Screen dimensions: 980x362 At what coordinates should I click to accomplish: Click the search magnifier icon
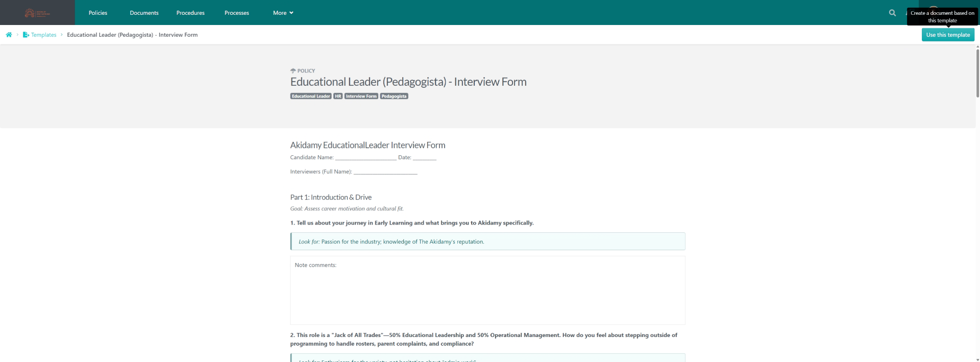892,13
